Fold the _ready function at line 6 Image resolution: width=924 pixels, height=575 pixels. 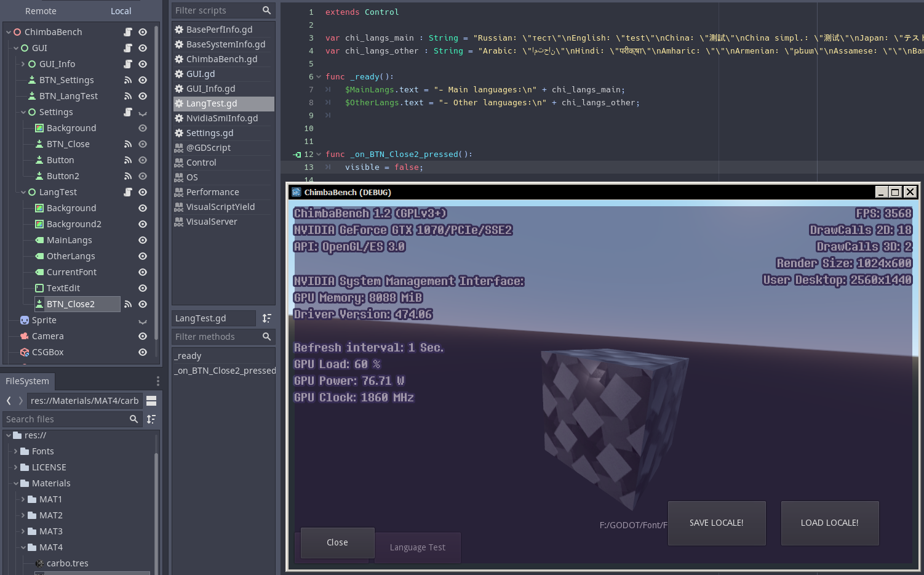[x=319, y=77]
